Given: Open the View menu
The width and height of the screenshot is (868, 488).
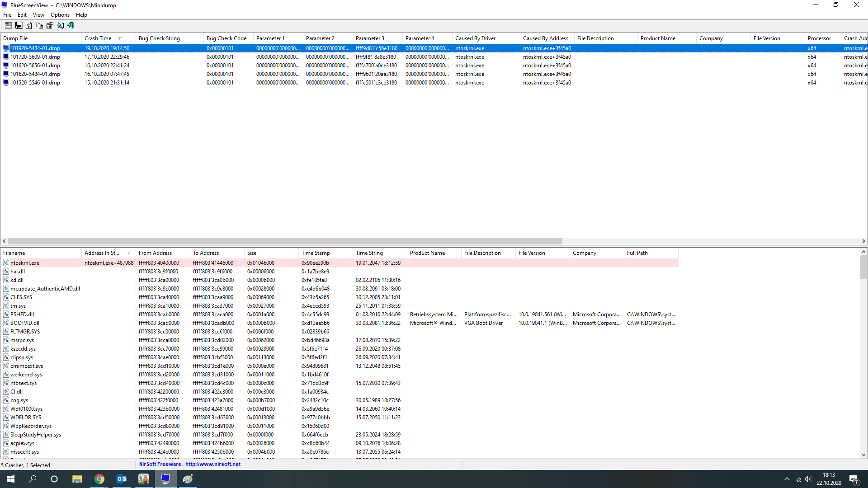Looking at the screenshot, I should [38, 15].
